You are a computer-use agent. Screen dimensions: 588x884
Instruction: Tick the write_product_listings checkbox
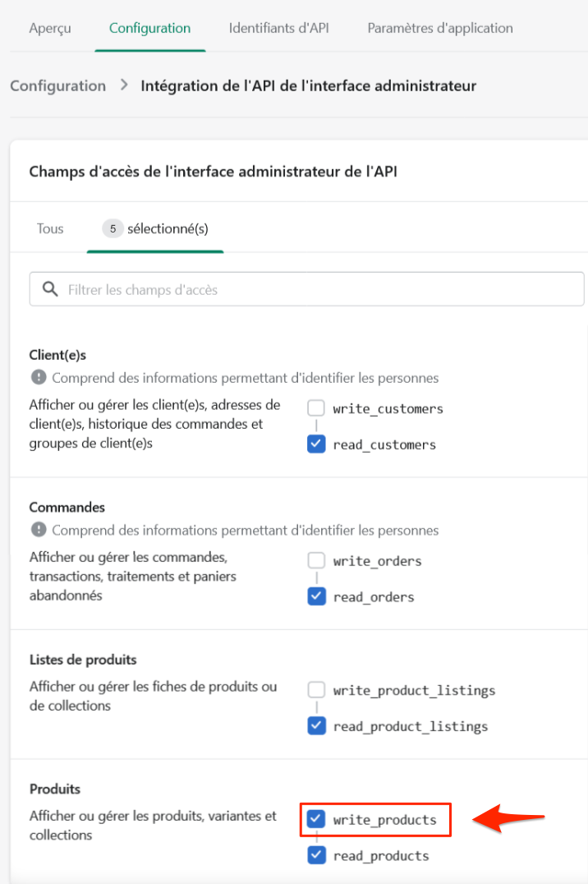click(x=316, y=690)
